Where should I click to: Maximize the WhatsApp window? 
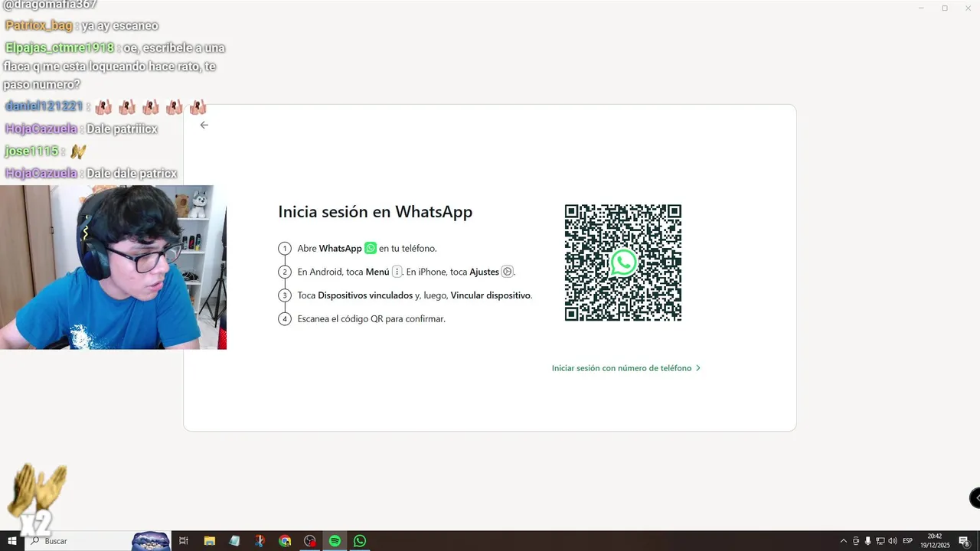(945, 8)
